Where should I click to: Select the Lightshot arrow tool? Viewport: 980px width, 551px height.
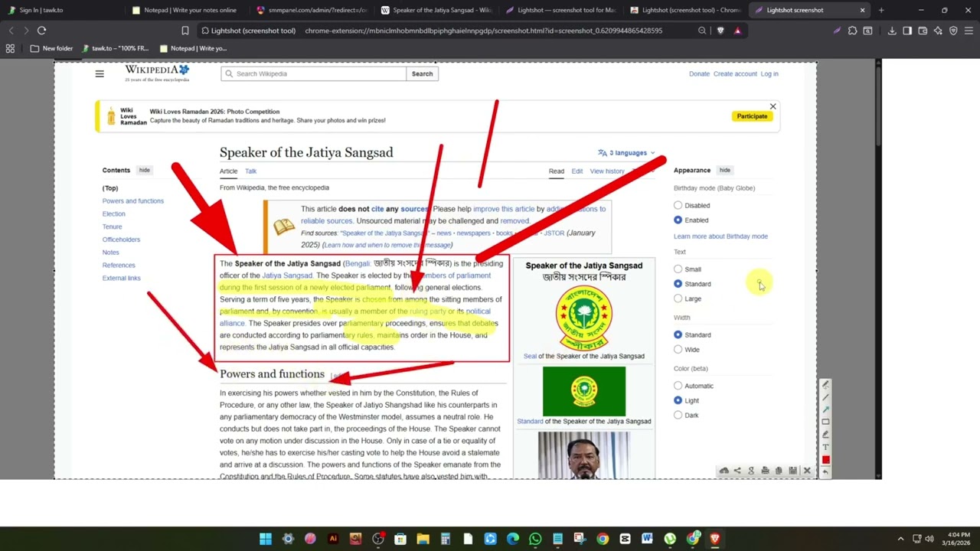click(x=825, y=409)
